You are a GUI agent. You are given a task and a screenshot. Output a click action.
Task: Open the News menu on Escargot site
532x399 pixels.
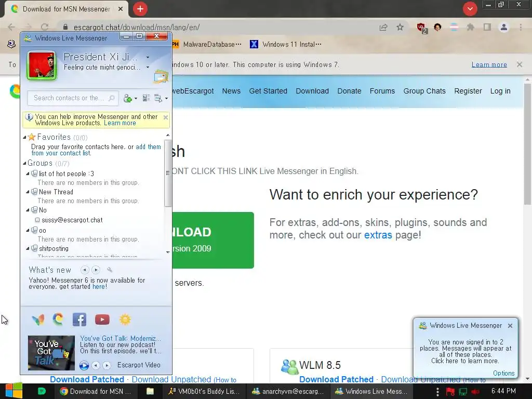[x=231, y=91]
